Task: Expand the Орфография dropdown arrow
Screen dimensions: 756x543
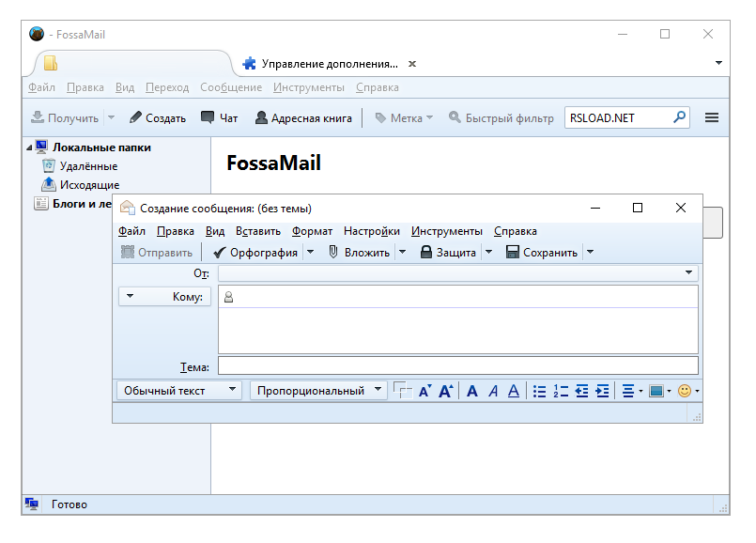Action: 311,252
